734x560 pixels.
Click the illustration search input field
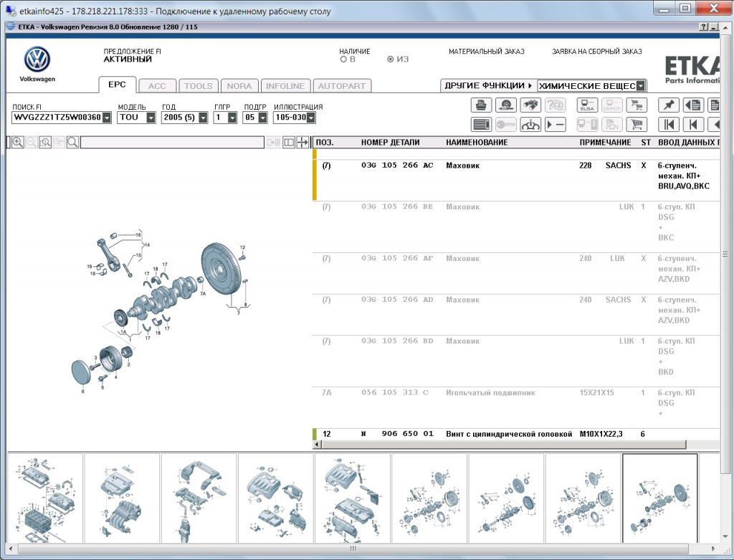(172, 143)
